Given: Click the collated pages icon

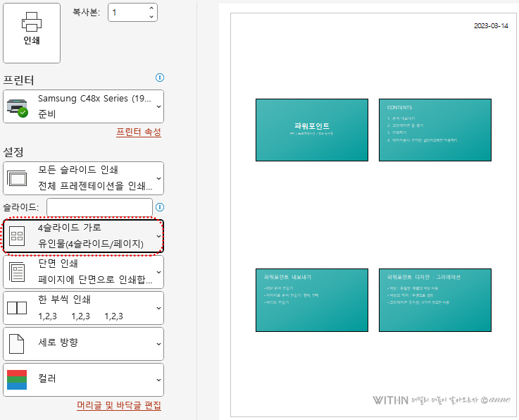Looking at the screenshot, I should tap(17, 308).
